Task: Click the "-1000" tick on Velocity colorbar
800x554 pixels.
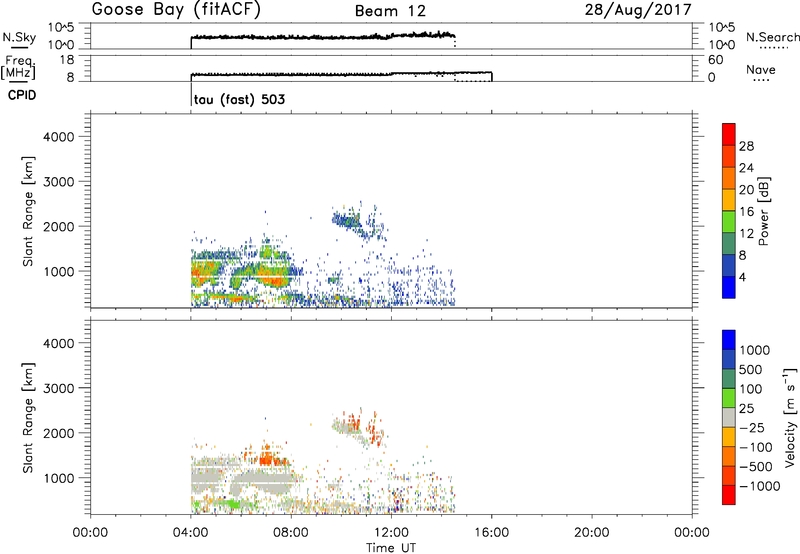Action: (759, 486)
